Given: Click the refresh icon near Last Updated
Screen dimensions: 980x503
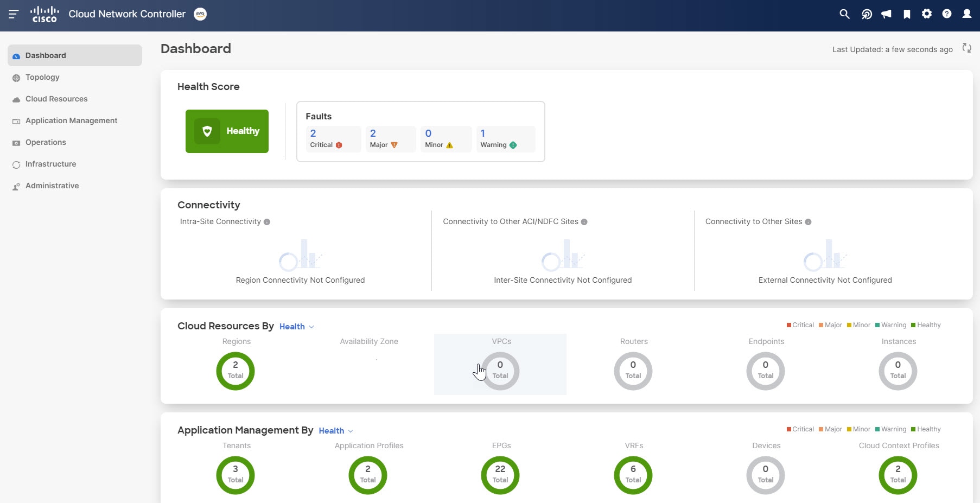Looking at the screenshot, I should 967,48.
